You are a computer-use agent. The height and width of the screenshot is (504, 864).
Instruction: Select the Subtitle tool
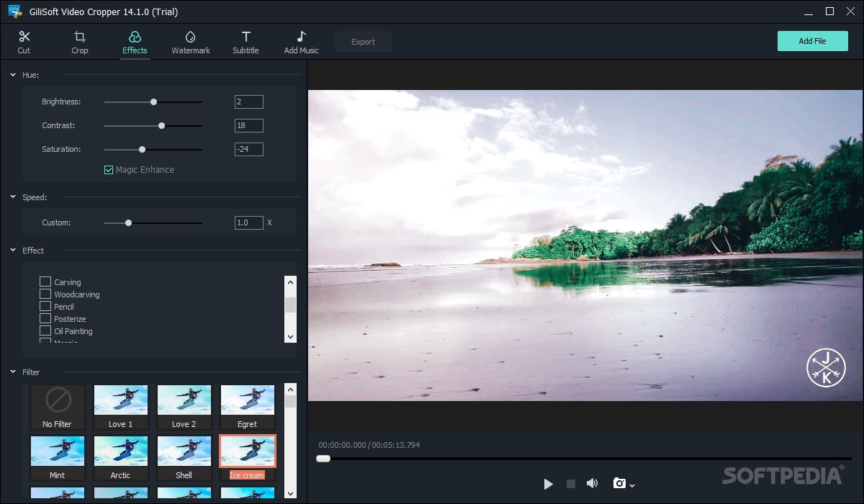[x=246, y=41]
